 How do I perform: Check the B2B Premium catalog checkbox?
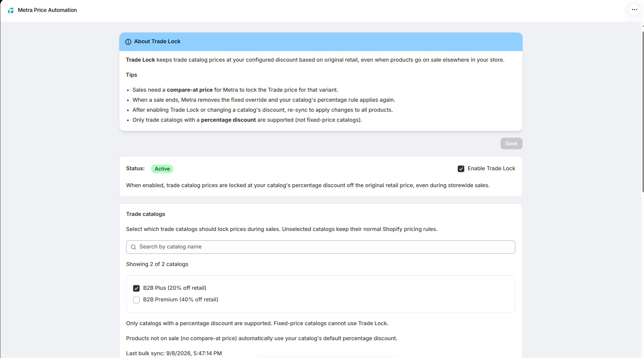(136, 300)
